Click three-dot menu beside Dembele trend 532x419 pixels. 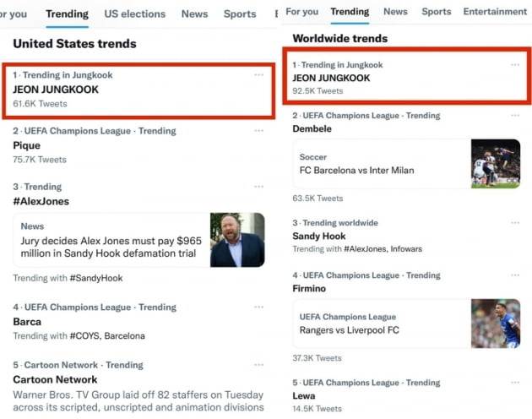tap(515, 115)
